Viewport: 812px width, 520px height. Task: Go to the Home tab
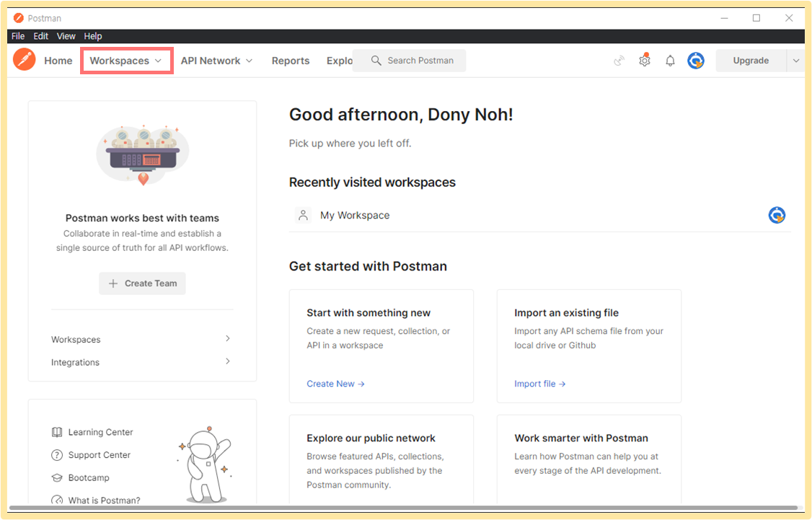coord(58,61)
